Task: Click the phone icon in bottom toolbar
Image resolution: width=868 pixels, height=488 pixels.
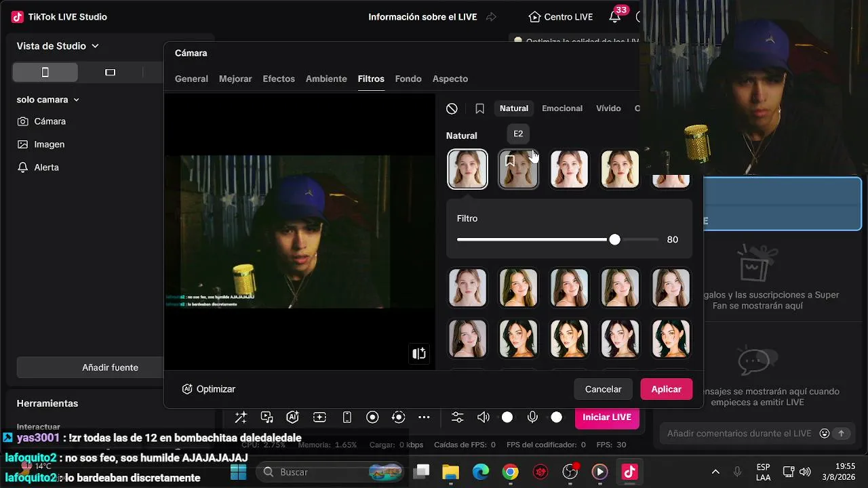Action: [x=347, y=418]
